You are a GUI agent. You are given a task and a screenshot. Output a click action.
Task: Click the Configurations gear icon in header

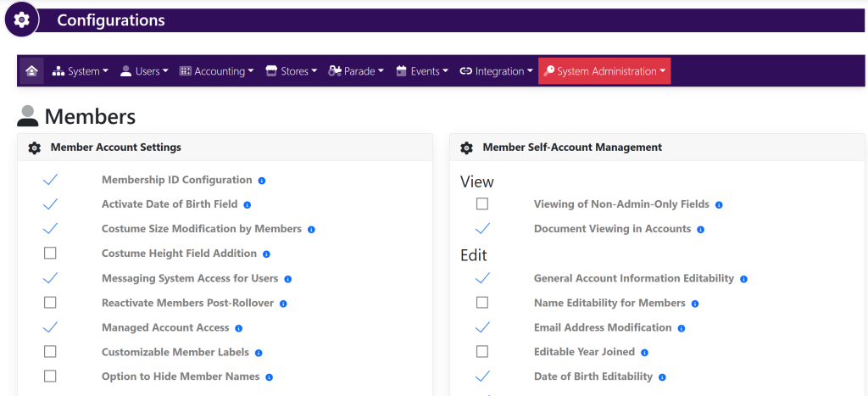(x=22, y=20)
